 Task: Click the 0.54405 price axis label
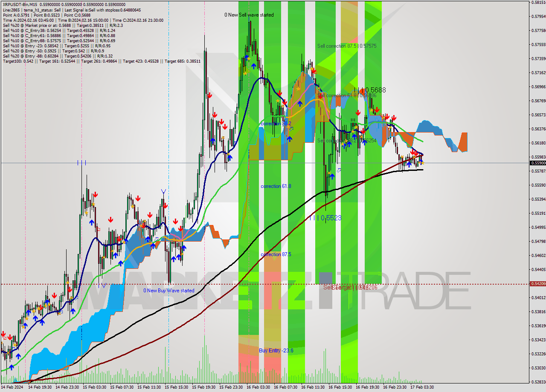[x=539, y=269]
